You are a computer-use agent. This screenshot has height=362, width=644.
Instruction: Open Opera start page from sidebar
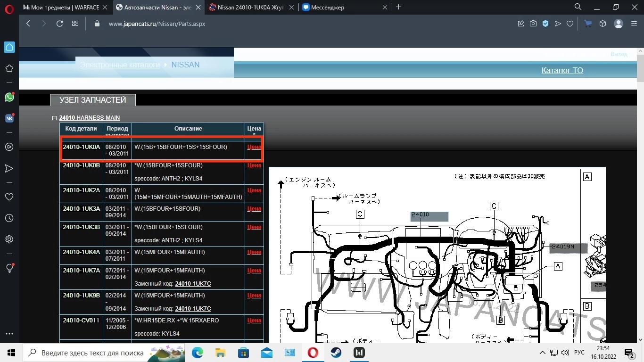[x=9, y=47]
